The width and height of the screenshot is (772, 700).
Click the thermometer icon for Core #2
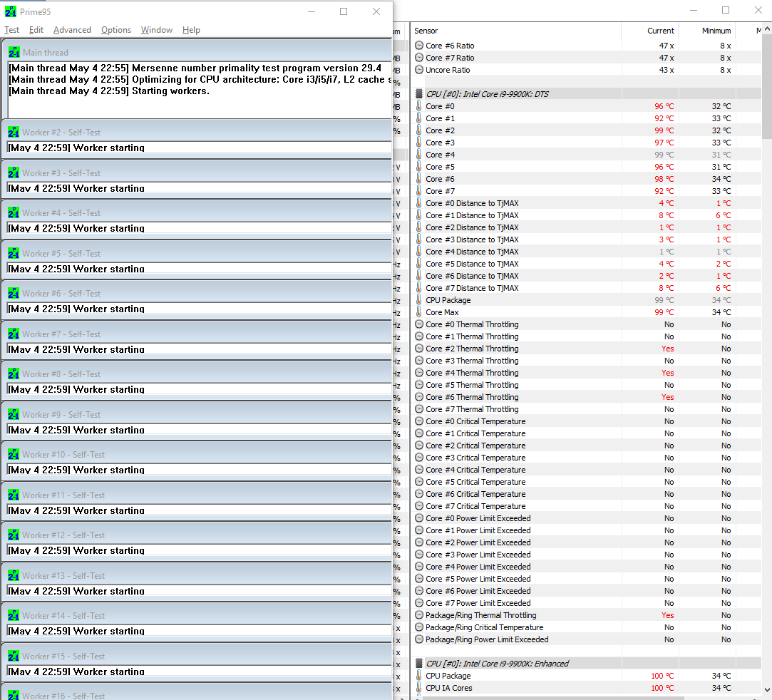(419, 130)
